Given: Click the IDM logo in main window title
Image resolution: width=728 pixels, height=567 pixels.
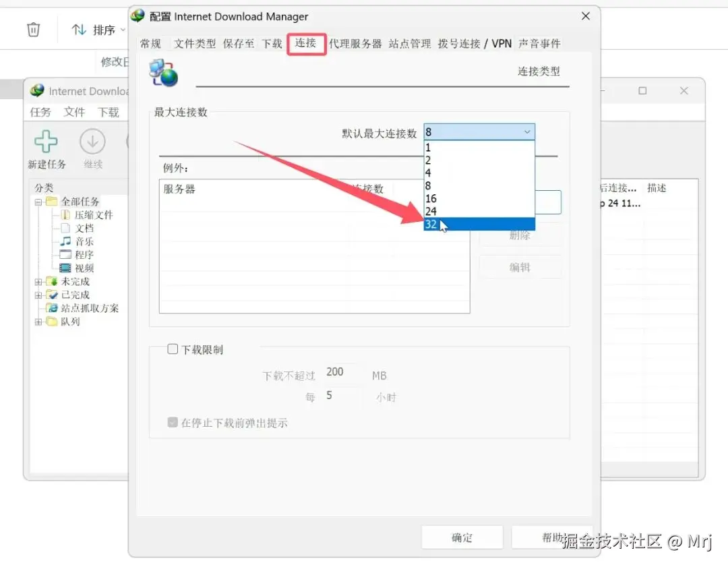Looking at the screenshot, I should click(37, 90).
